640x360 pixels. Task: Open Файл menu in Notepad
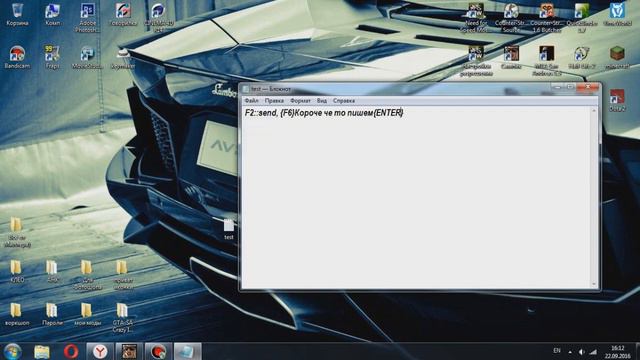[251, 100]
